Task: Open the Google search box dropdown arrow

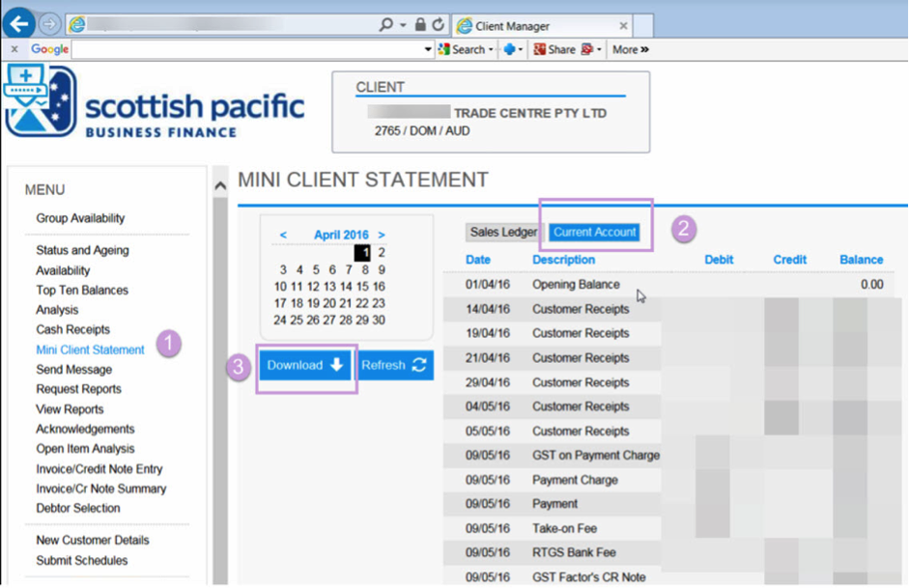Action: [x=428, y=49]
